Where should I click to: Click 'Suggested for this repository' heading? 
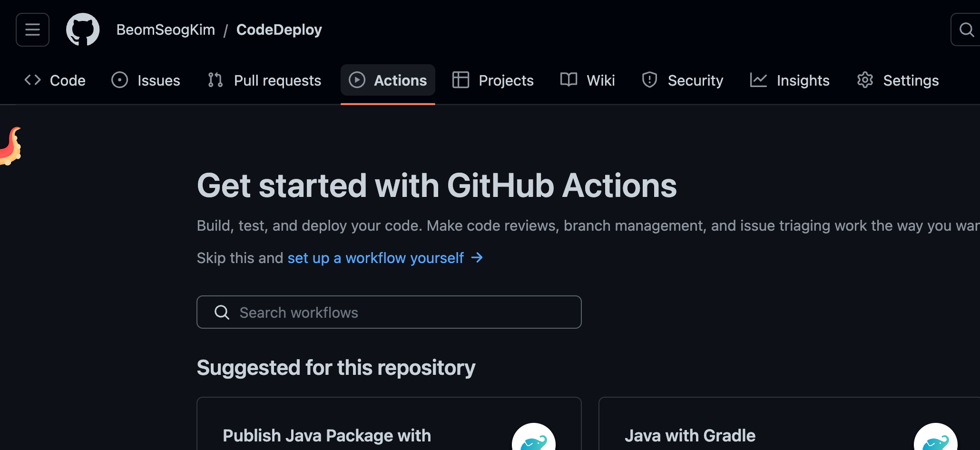pyautogui.click(x=336, y=368)
